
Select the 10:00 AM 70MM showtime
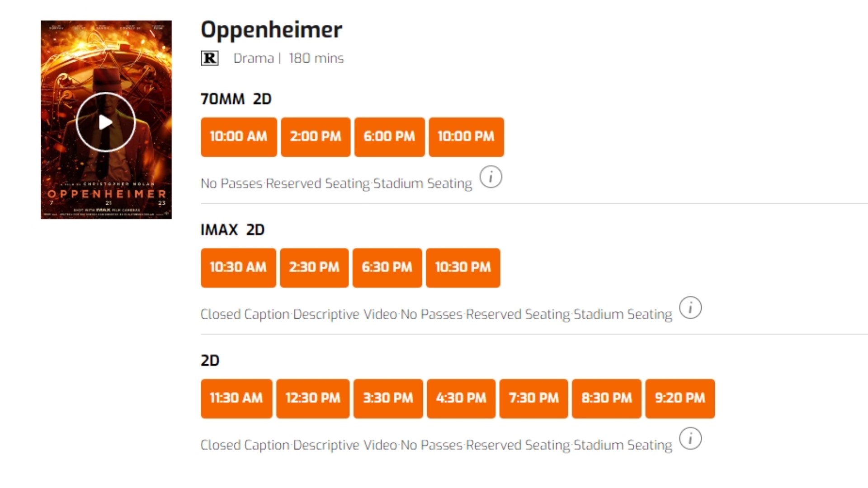pos(239,137)
